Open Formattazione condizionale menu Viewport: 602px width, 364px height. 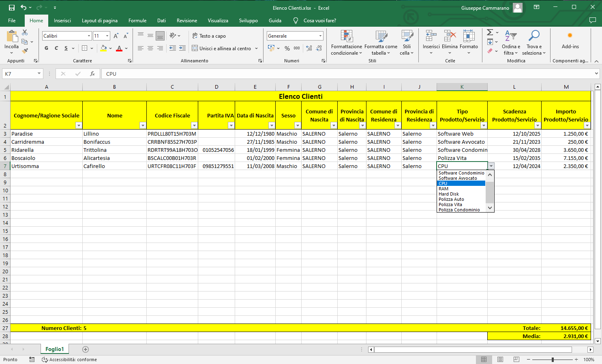347,43
